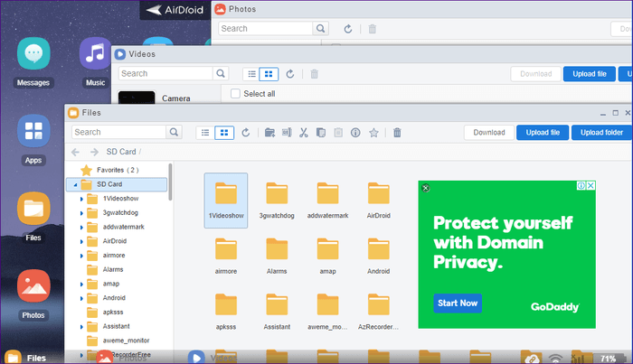Image resolution: width=633 pixels, height=364 pixels.
Task: Expand the Android tree node
Action: 81,298
